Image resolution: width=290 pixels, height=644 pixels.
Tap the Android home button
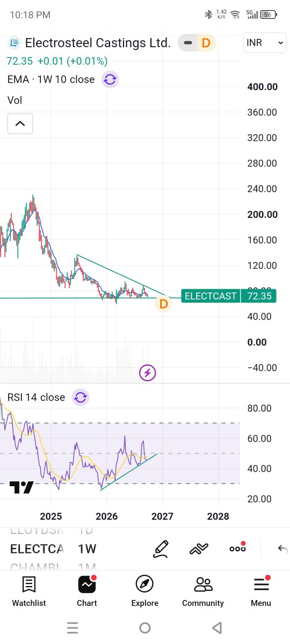144,627
